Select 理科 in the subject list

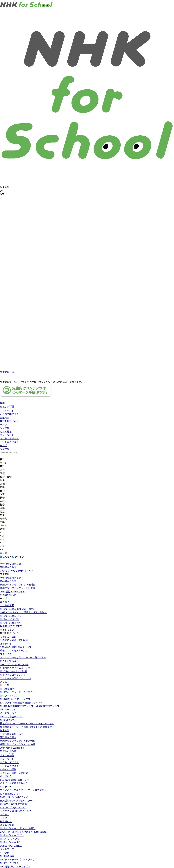coord(2,466)
